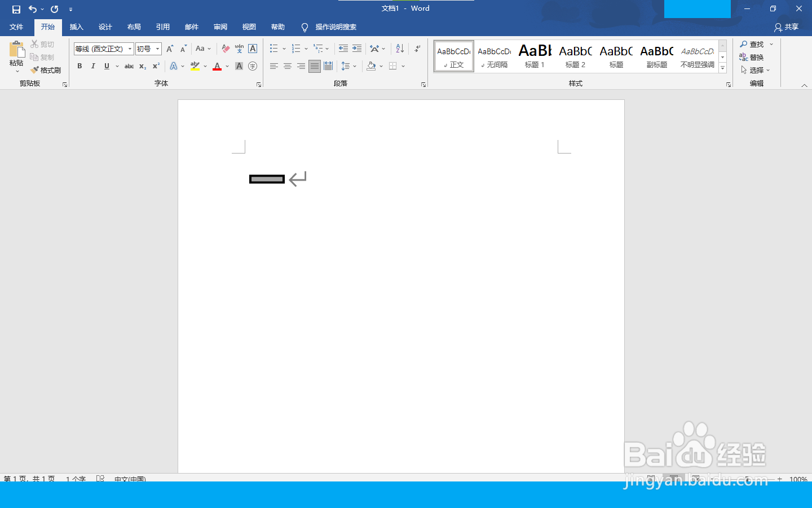Apply text highlight color

pos(195,66)
